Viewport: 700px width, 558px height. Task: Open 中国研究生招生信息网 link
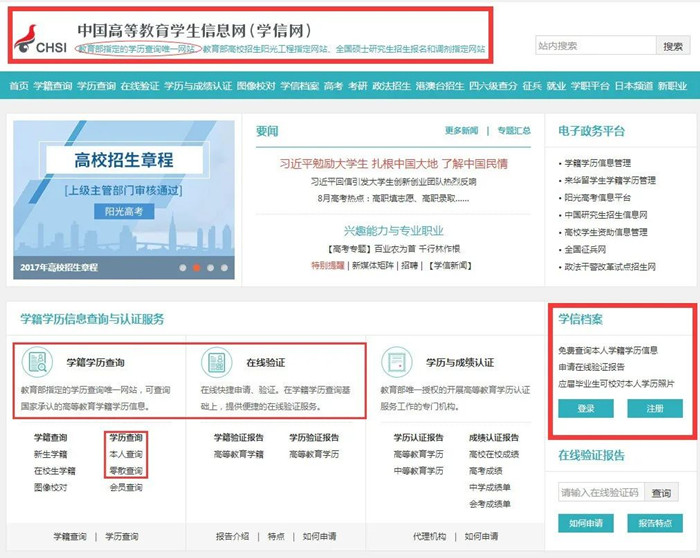click(x=606, y=215)
